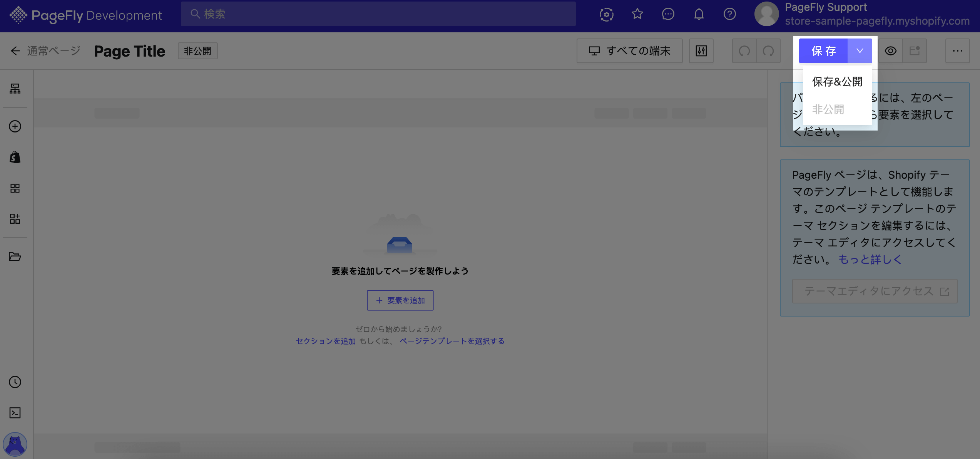This screenshot has height=459, width=980.
Task: Click the 通常ページ breadcrumb text
Action: click(x=54, y=51)
